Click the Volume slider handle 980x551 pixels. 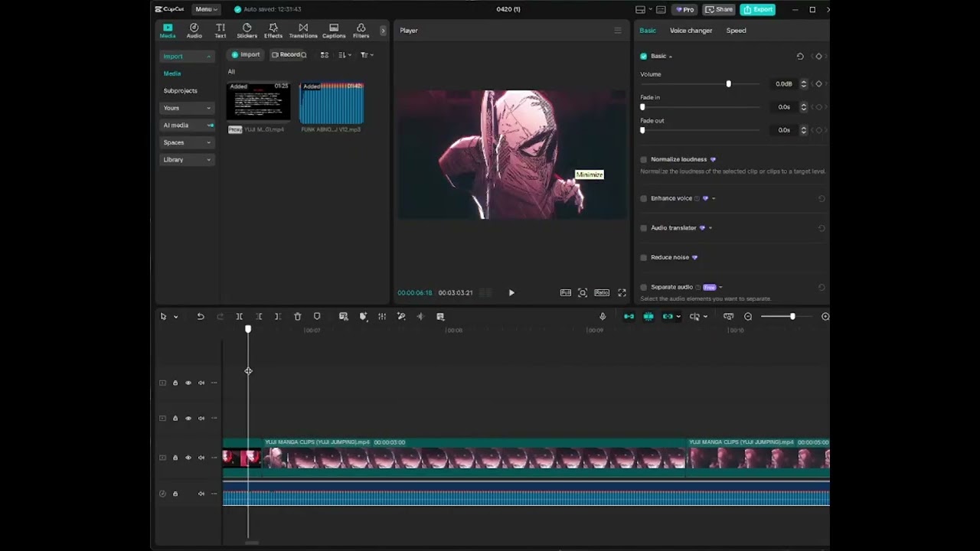728,83
